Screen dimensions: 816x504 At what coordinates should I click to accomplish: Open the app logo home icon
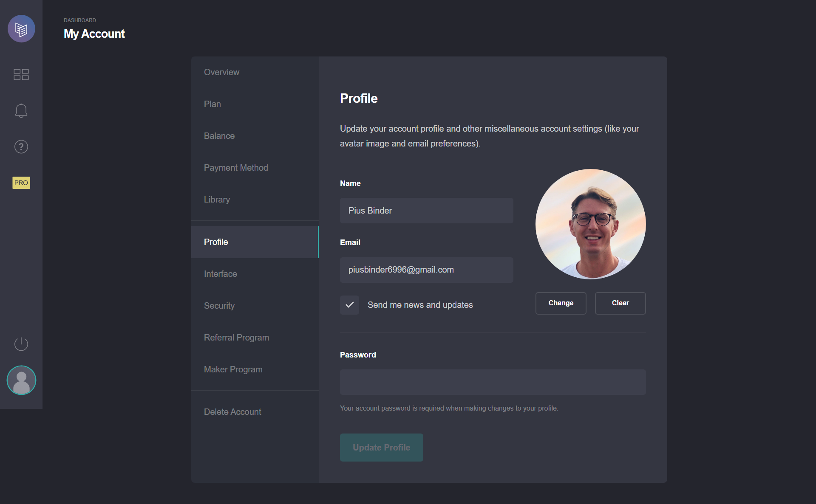tap(21, 29)
